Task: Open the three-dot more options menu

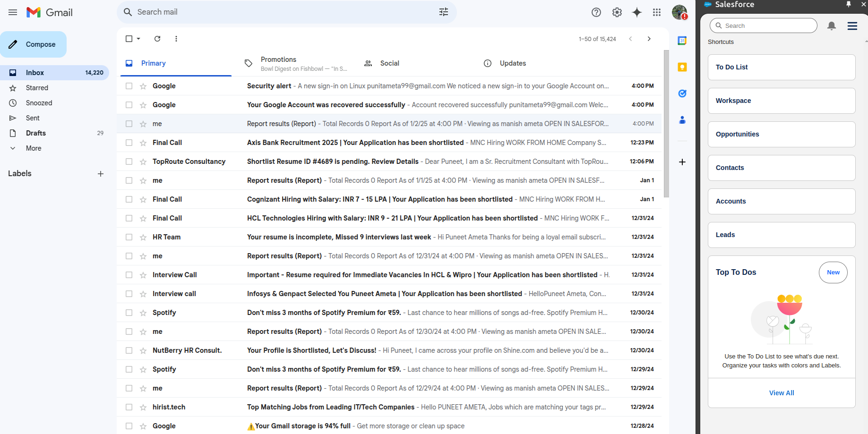Action: pos(176,39)
